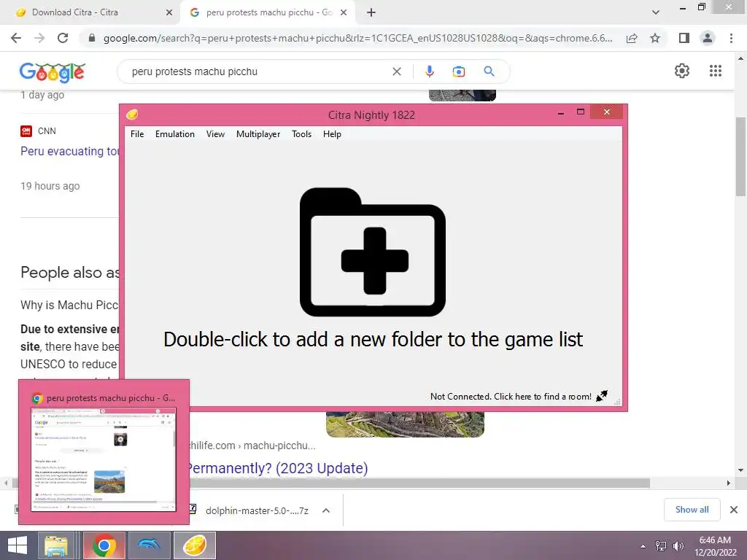Expand the 'Why is Machu Picc...' question

pyautogui.click(x=69, y=305)
